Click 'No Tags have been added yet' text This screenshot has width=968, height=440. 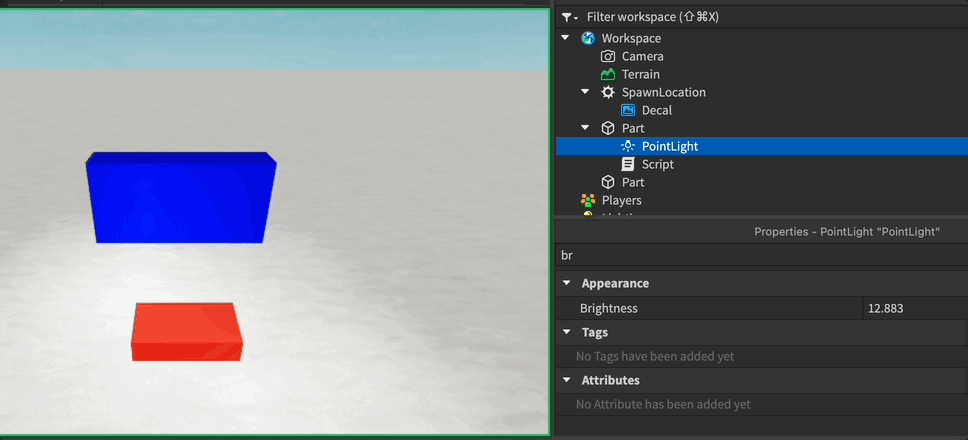[655, 356]
